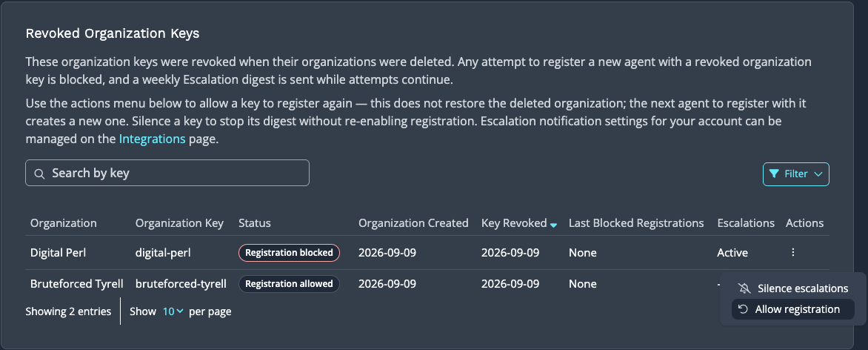Choose Allow registration from the menu

click(x=792, y=309)
